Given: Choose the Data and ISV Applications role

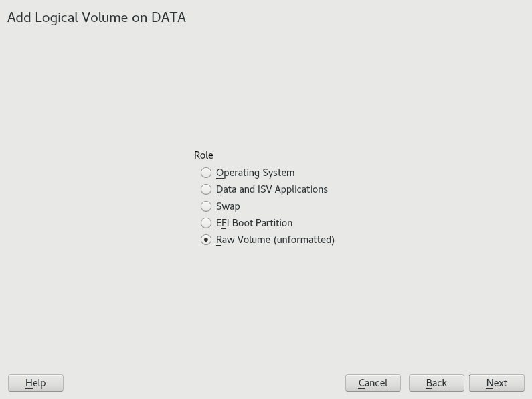Looking at the screenshot, I should (206, 189).
